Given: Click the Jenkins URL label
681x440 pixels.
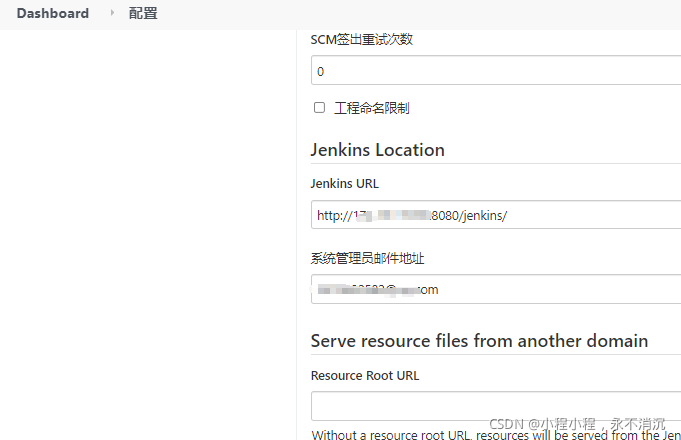Looking at the screenshot, I should (x=344, y=183).
